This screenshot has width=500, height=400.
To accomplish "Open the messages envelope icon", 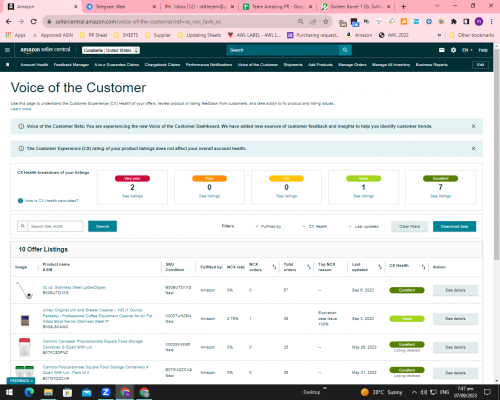I will (x=442, y=50).
